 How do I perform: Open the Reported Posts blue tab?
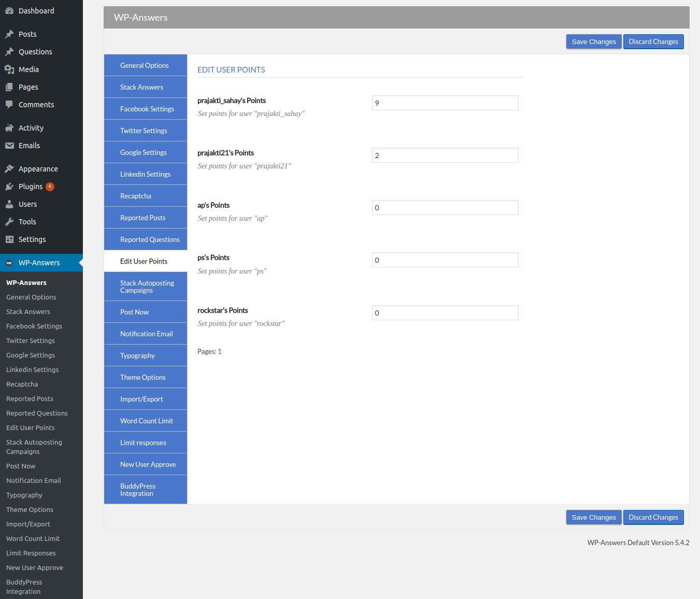click(x=146, y=218)
